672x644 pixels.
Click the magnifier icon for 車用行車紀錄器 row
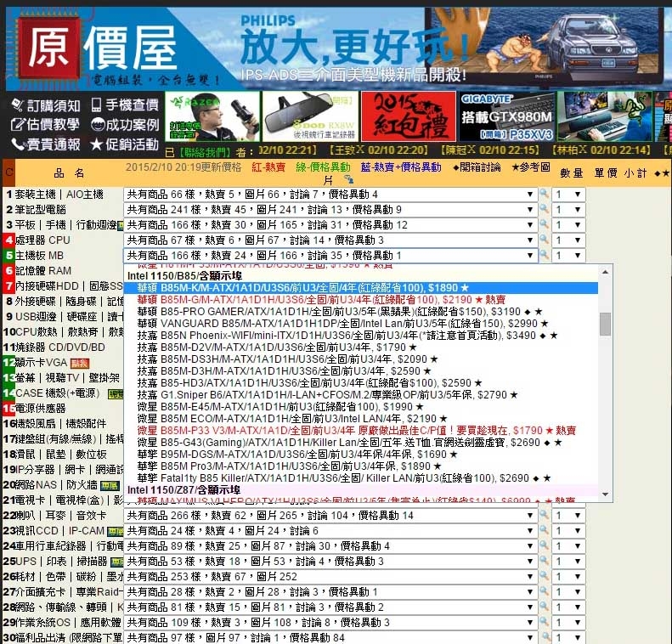(545, 546)
